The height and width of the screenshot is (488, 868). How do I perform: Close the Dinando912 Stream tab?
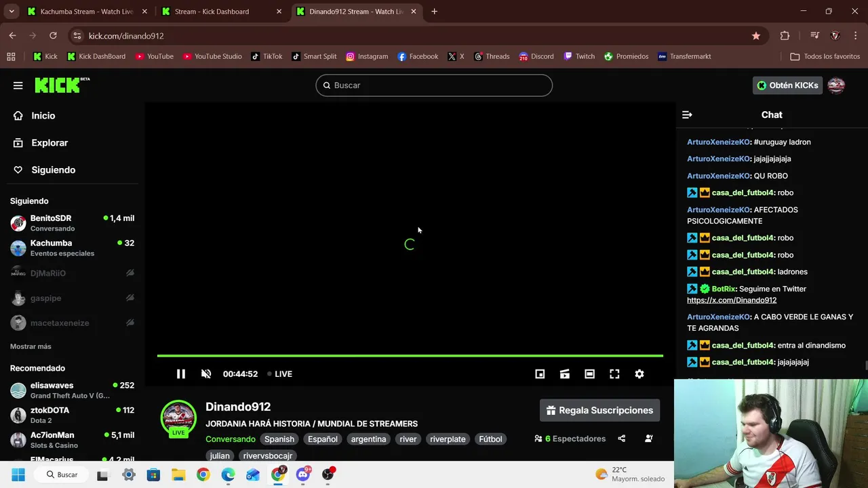(x=413, y=12)
